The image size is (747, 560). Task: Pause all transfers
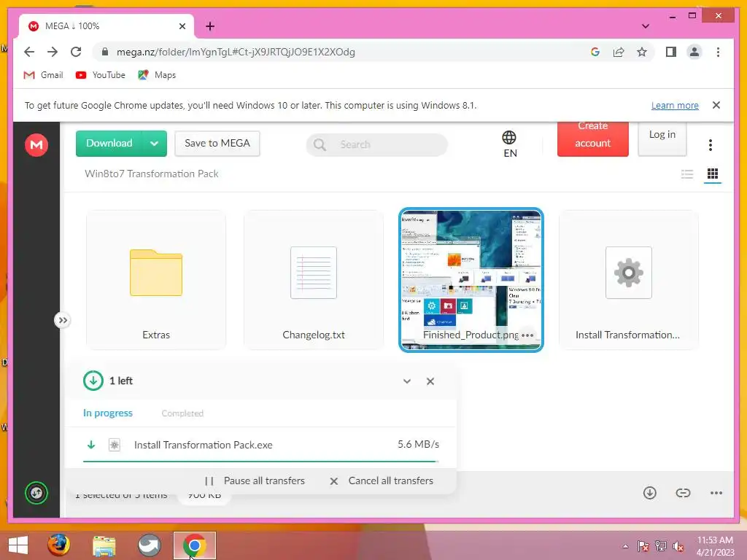[x=255, y=481]
